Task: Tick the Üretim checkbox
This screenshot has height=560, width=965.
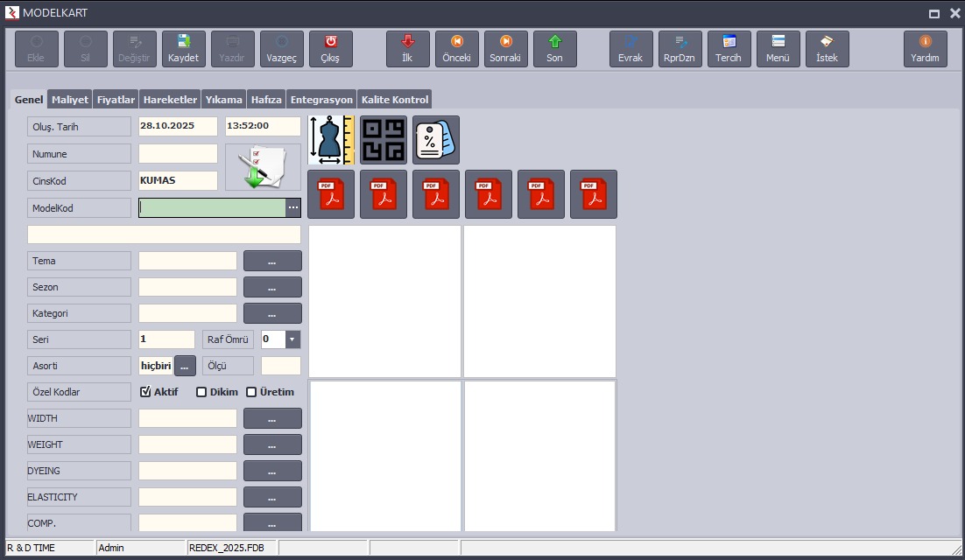Action: [x=251, y=392]
